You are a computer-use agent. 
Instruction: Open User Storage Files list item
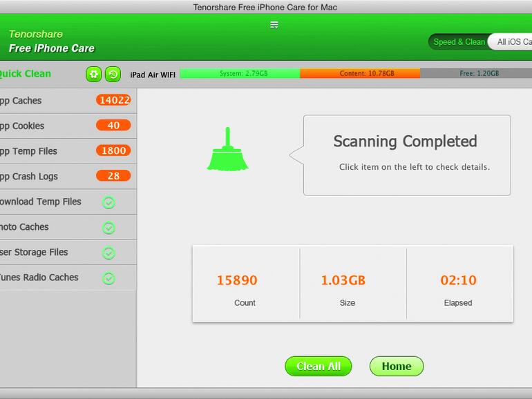(68, 252)
